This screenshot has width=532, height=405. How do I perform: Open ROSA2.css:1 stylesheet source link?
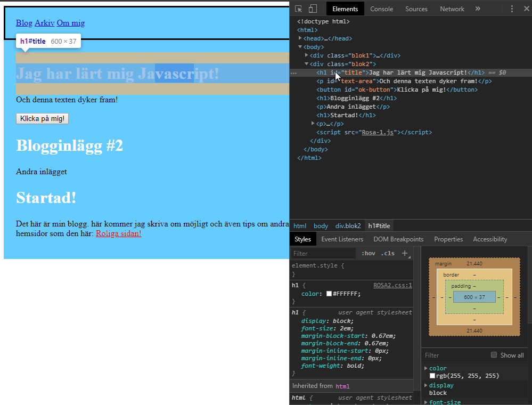tap(392, 285)
